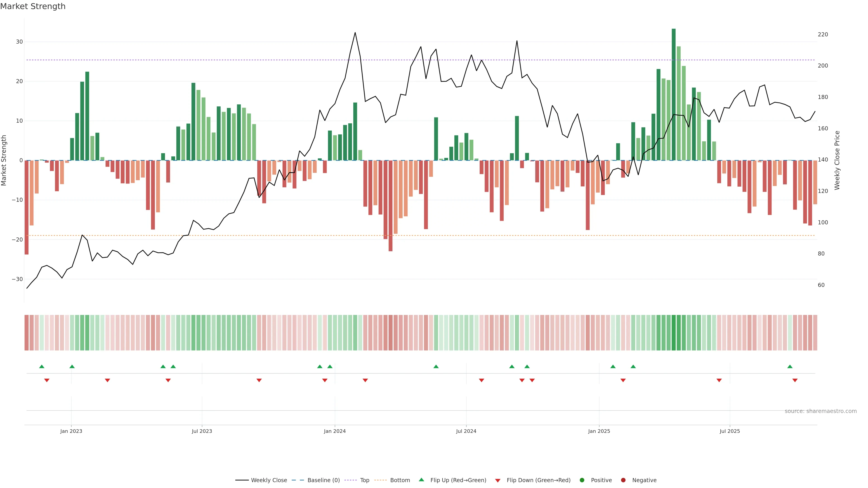Click the red flip-down marker just after Jan 2024

pyautogui.click(x=365, y=380)
